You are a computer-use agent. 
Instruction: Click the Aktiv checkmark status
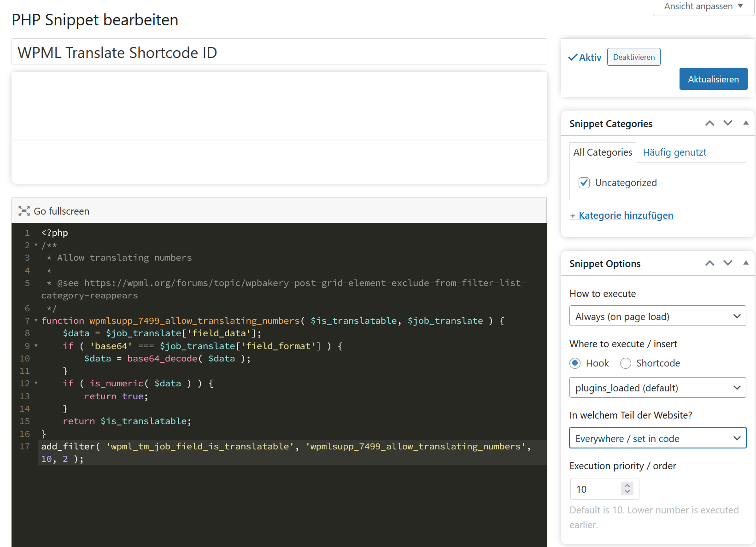coord(585,57)
